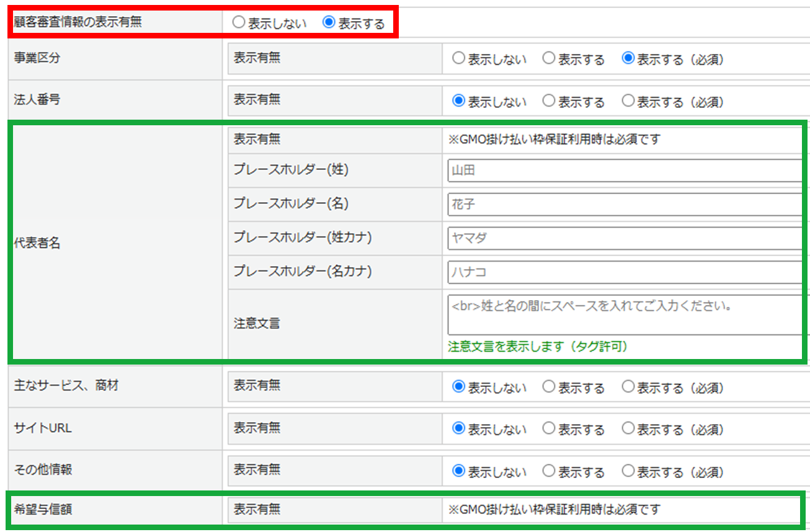Viewport: 810px width, 532px height.
Task: Set 法人番号 to plain 表示する (not 必須)
Action: tap(549, 101)
